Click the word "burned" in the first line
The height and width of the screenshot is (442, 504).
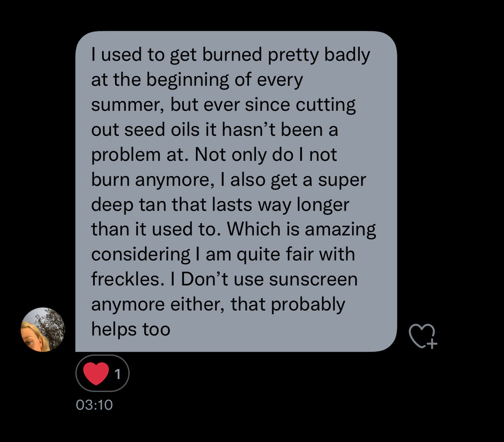click(x=232, y=54)
